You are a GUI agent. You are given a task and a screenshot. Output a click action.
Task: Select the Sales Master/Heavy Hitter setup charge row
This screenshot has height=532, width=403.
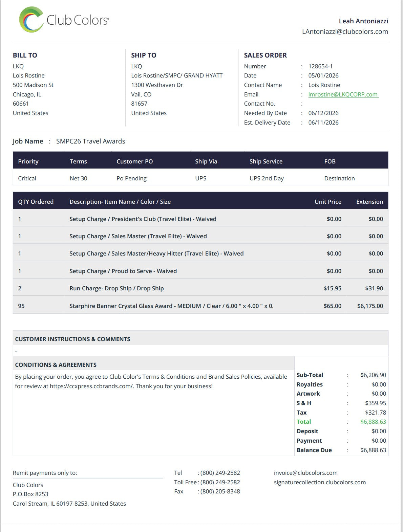click(200, 253)
